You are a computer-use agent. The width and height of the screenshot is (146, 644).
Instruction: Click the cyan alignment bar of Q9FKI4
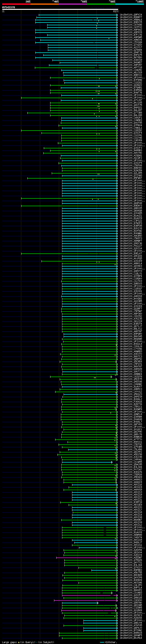(x=78, y=15)
